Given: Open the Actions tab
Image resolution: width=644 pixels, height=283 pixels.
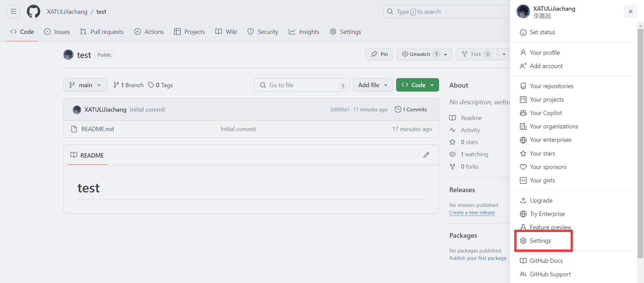Looking at the screenshot, I should (x=149, y=32).
